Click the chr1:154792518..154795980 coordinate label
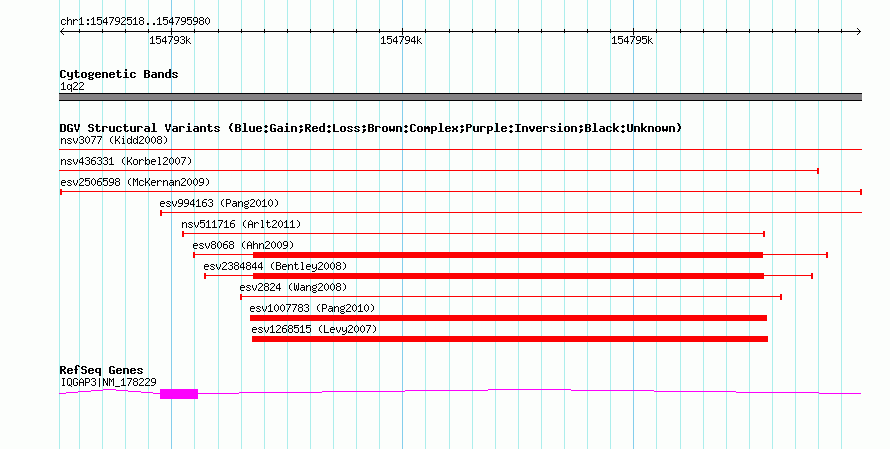The width and height of the screenshot is (890, 449). point(135,21)
